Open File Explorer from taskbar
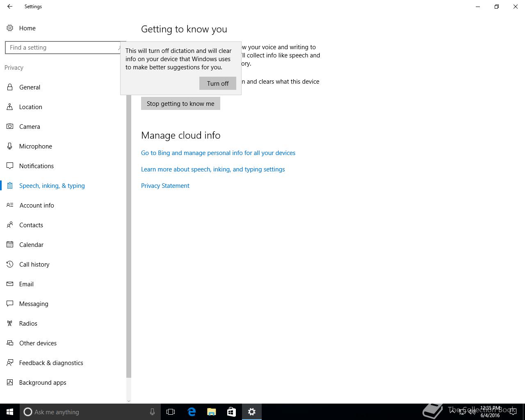 [212, 412]
